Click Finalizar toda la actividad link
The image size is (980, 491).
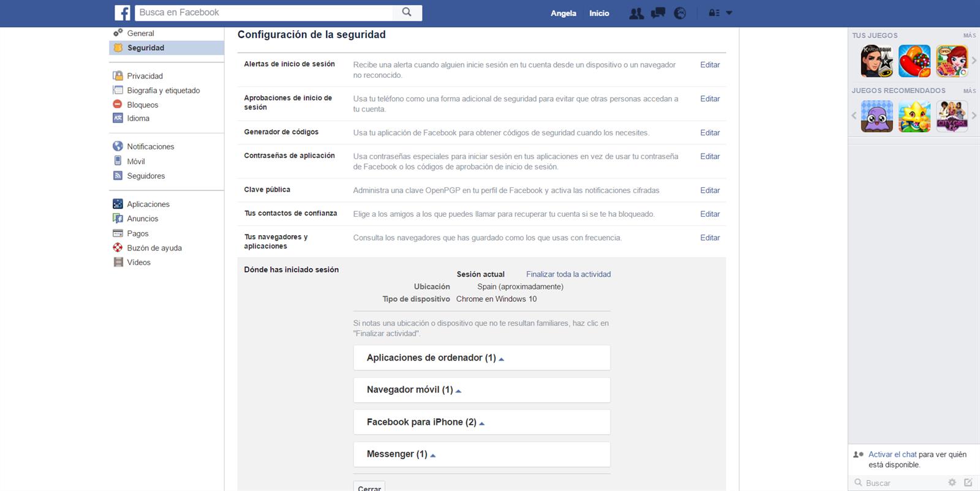(x=568, y=274)
